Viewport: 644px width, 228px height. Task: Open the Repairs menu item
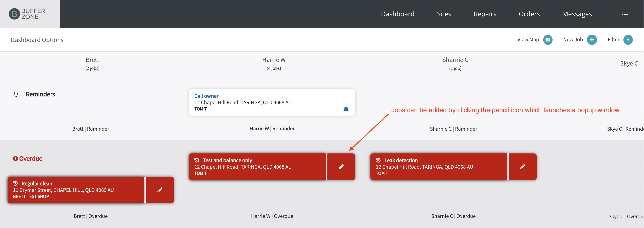pyautogui.click(x=485, y=14)
